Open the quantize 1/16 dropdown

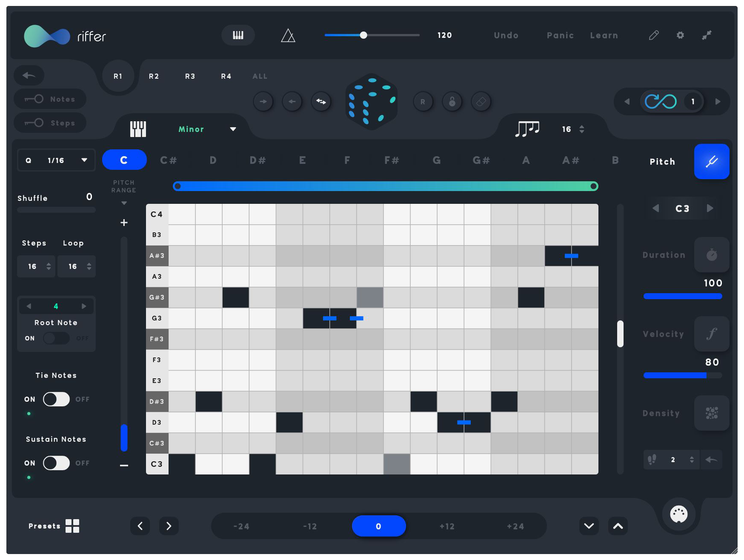tap(56, 160)
